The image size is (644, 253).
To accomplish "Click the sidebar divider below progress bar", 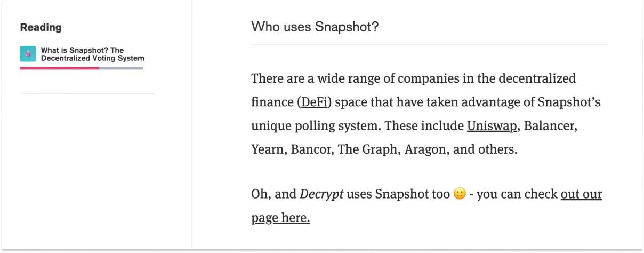I will (86, 93).
